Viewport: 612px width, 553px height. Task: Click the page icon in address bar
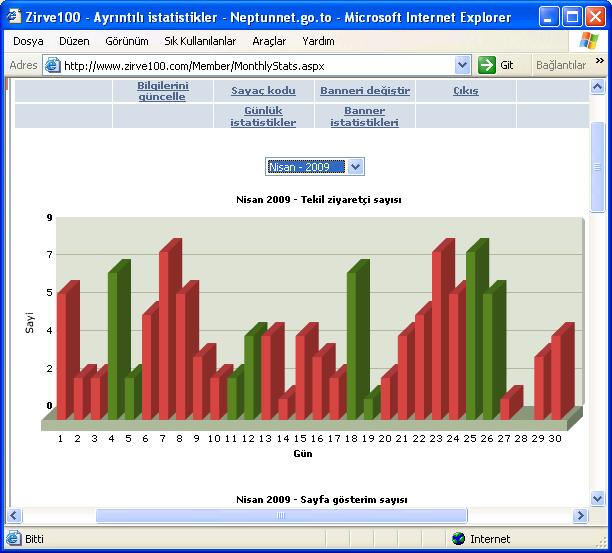pyautogui.click(x=52, y=65)
